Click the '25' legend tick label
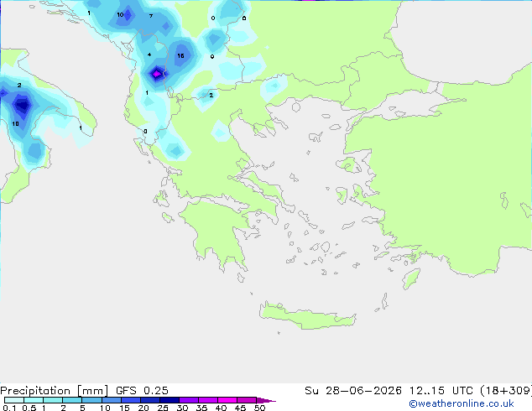Viewport: 532px width, 411px height. point(163,408)
